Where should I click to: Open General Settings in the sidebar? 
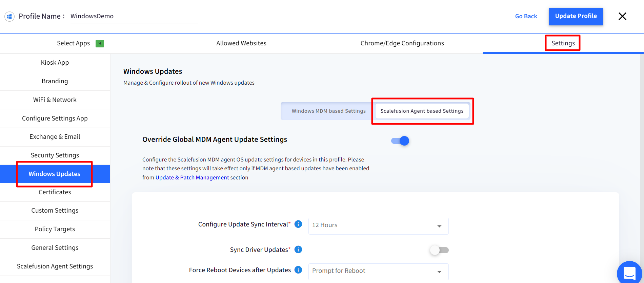coord(55,248)
